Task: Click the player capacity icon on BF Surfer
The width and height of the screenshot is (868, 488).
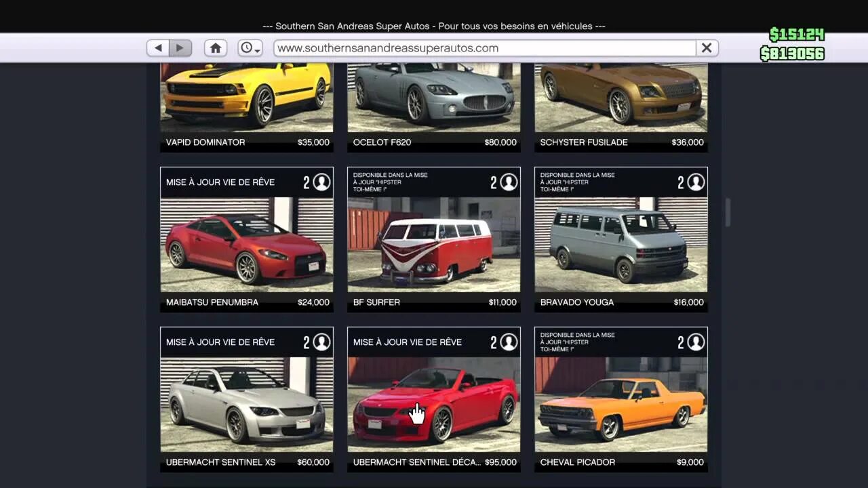Action: pyautogui.click(x=507, y=182)
